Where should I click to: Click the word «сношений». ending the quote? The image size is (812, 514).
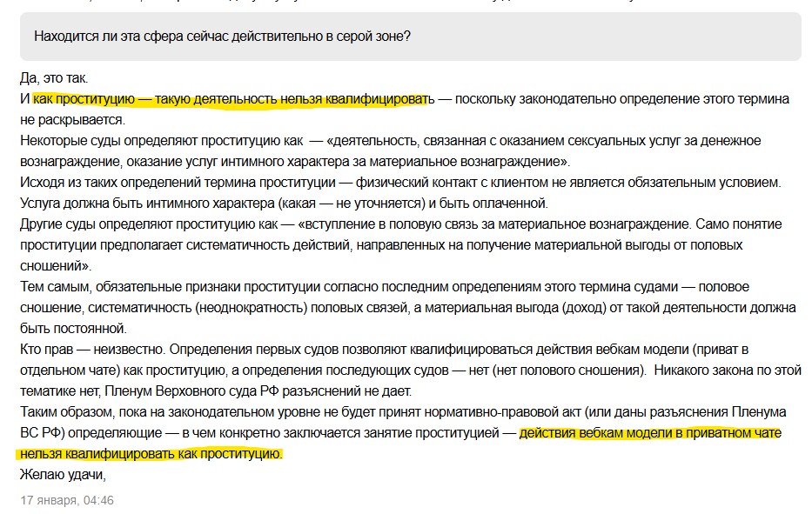(56, 266)
